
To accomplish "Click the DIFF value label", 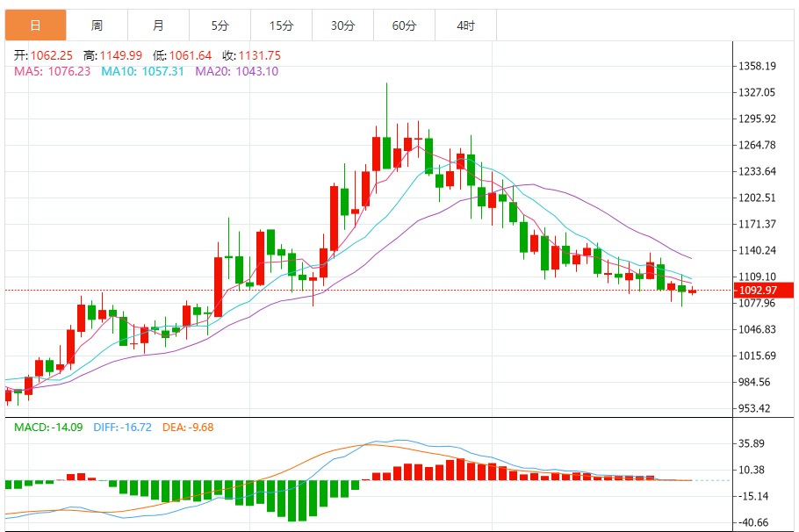I will pyautogui.click(x=122, y=427).
